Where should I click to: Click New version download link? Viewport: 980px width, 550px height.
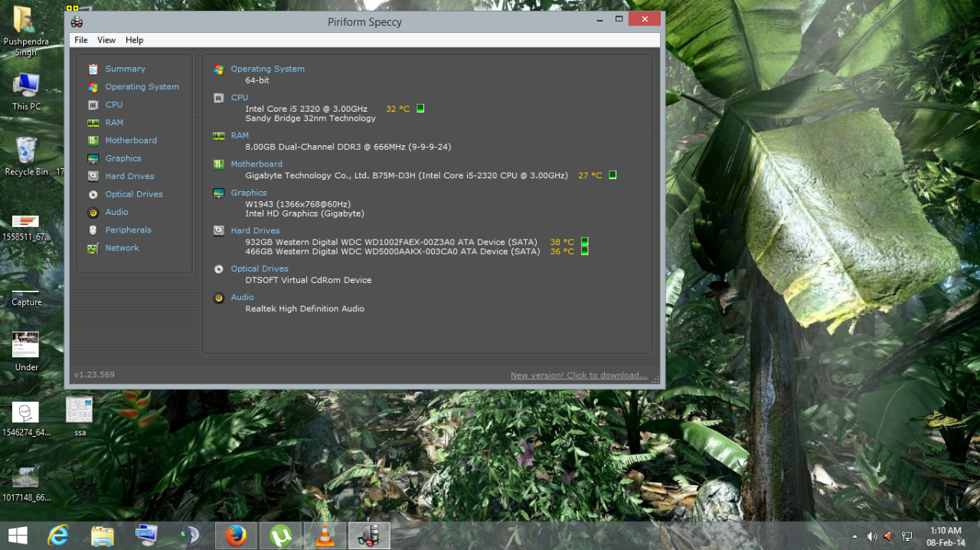[579, 375]
